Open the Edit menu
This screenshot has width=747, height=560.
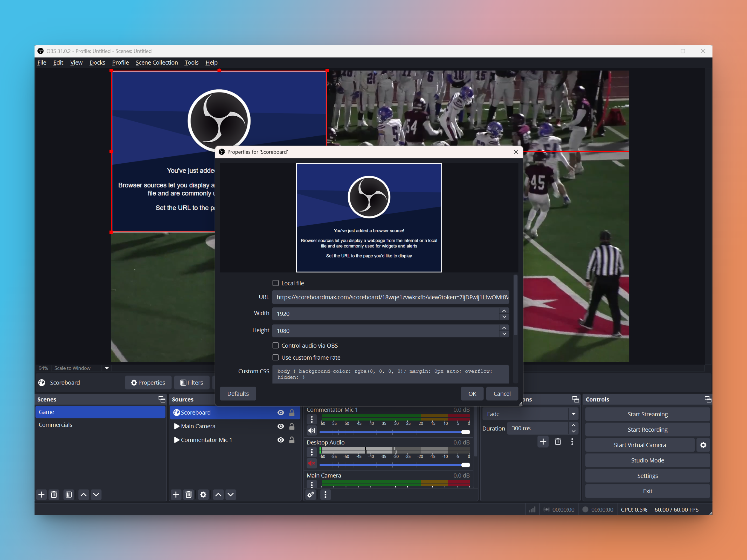click(x=58, y=62)
